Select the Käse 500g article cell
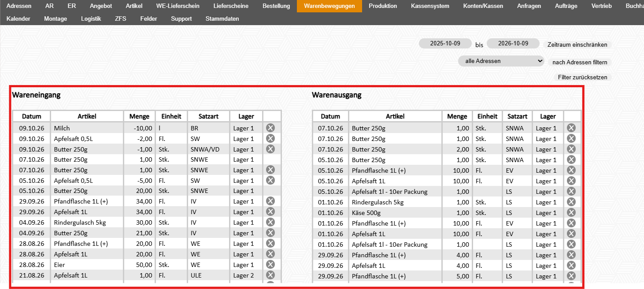 click(x=395, y=213)
